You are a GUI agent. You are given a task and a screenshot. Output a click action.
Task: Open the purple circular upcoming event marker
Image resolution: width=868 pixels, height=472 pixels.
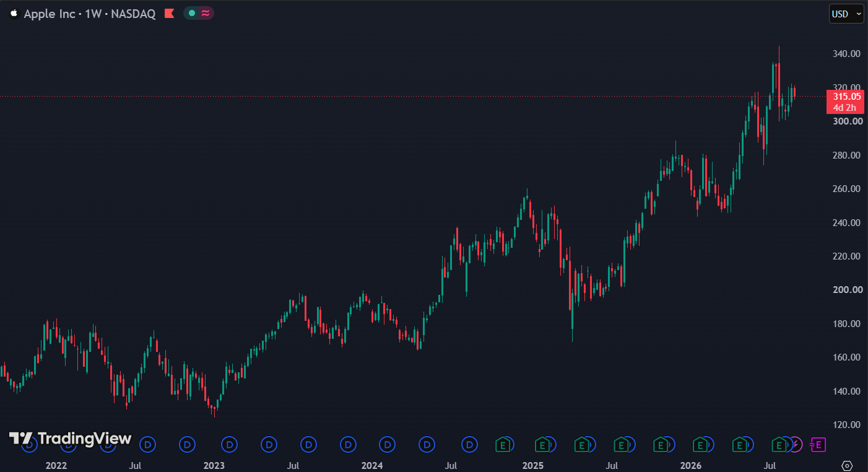point(797,444)
